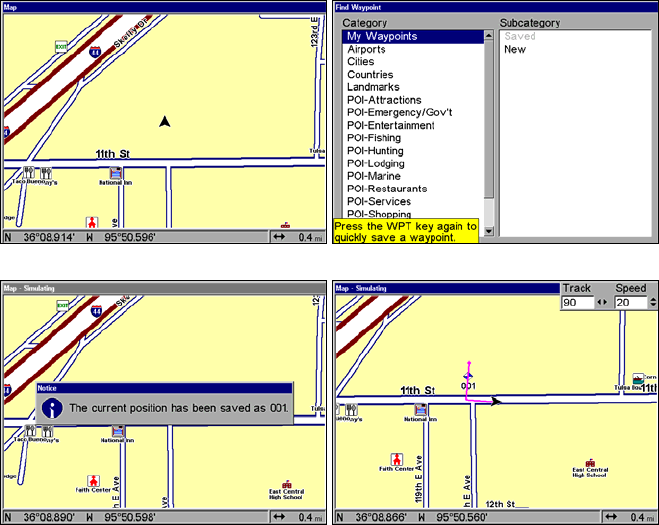Select the National Inn icon on the Notice map
Viewport: 659px width, 525px height.
point(118,431)
